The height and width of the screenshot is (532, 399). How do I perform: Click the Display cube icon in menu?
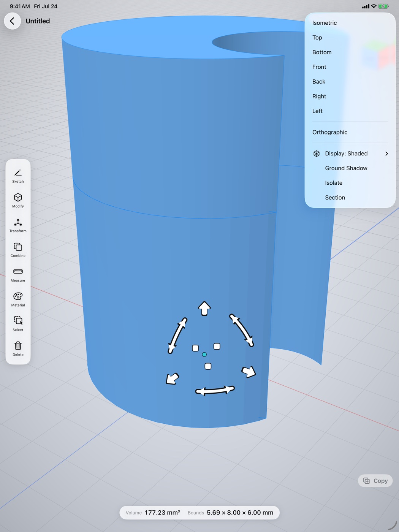(x=317, y=154)
